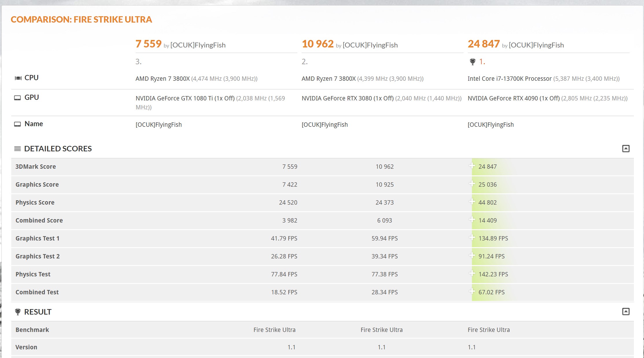Collapse the Detailed Scores section

coord(625,148)
